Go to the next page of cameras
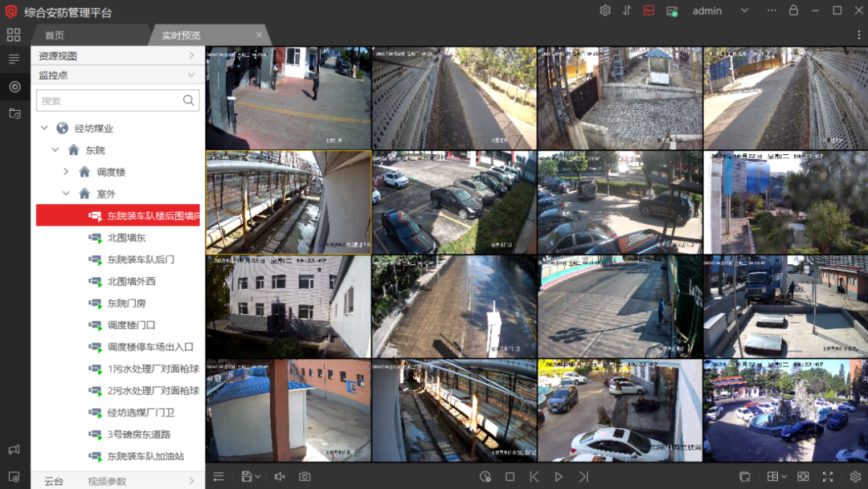 click(583, 476)
